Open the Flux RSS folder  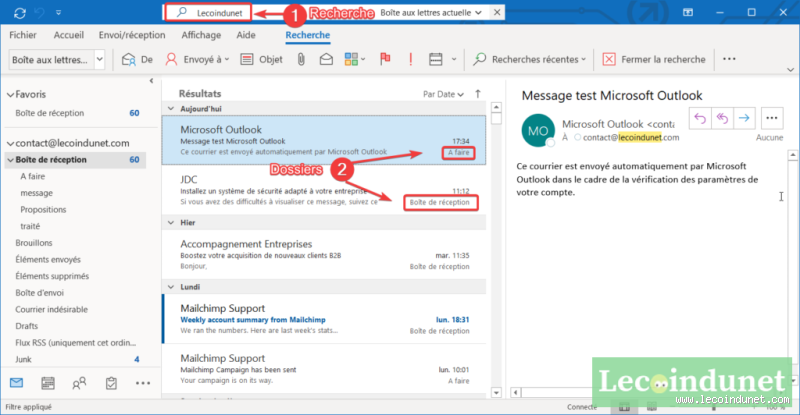click(76, 343)
